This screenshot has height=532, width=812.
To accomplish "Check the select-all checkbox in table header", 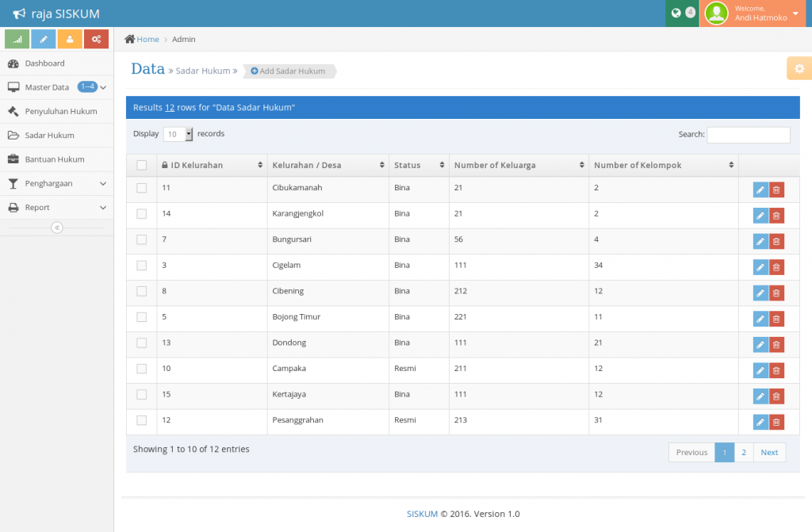I will pyautogui.click(x=142, y=165).
